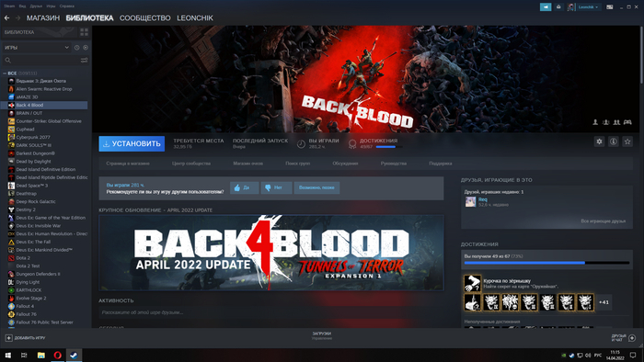Image resolution: width=644 pixels, height=362 pixels.
Task: Open the Вид menu
Action: (x=22, y=6)
